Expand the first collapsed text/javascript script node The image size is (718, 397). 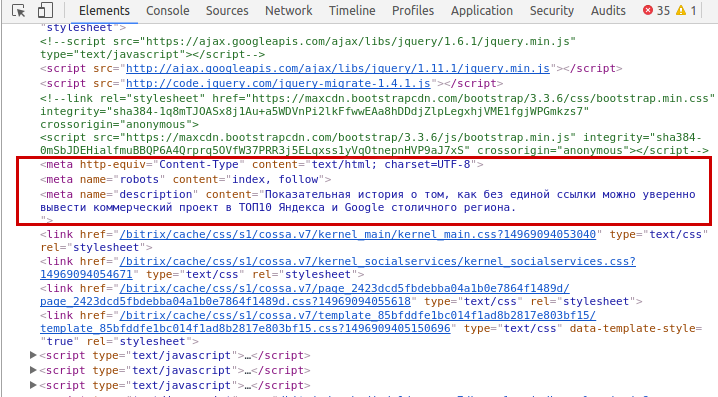[33, 355]
